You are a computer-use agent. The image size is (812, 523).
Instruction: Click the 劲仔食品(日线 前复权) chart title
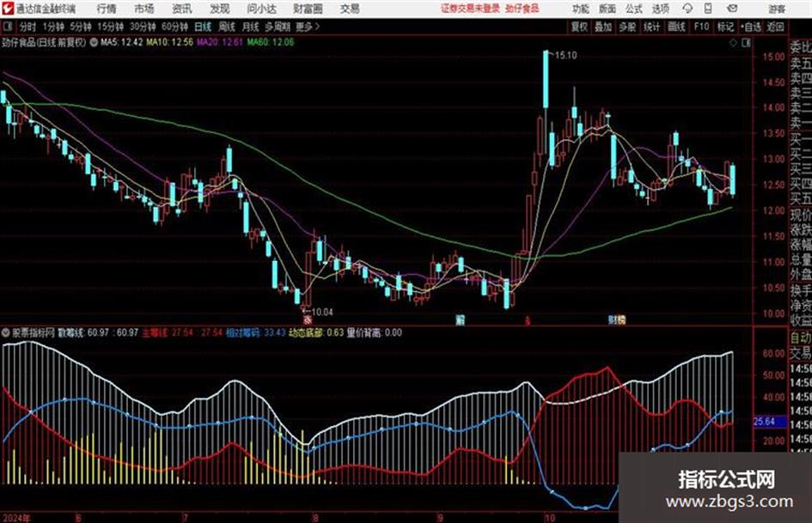44,42
